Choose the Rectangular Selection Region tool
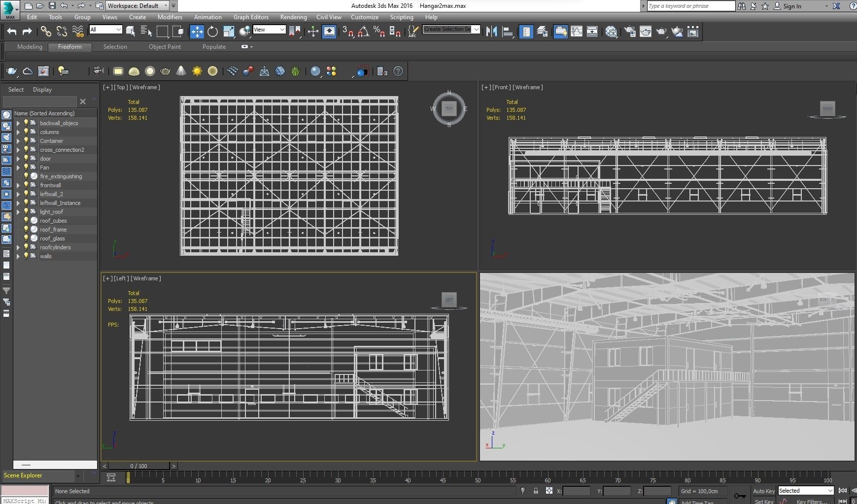The width and height of the screenshot is (857, 504). point(162,32)
